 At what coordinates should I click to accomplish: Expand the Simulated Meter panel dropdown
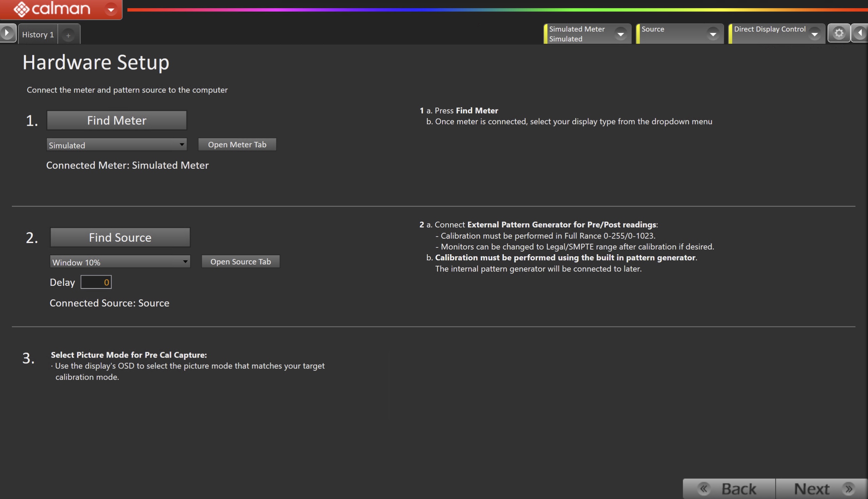(620, 34)
